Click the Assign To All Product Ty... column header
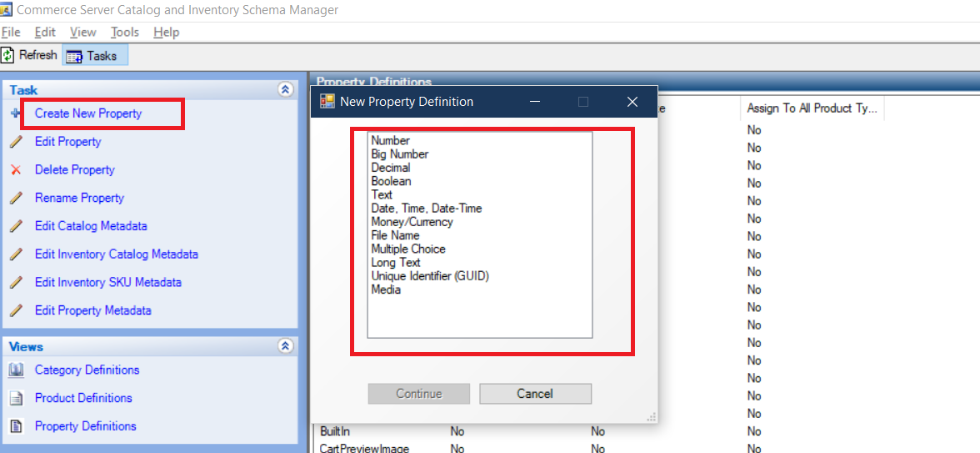Viewport: 980px width, 453px height. [812, 108]
